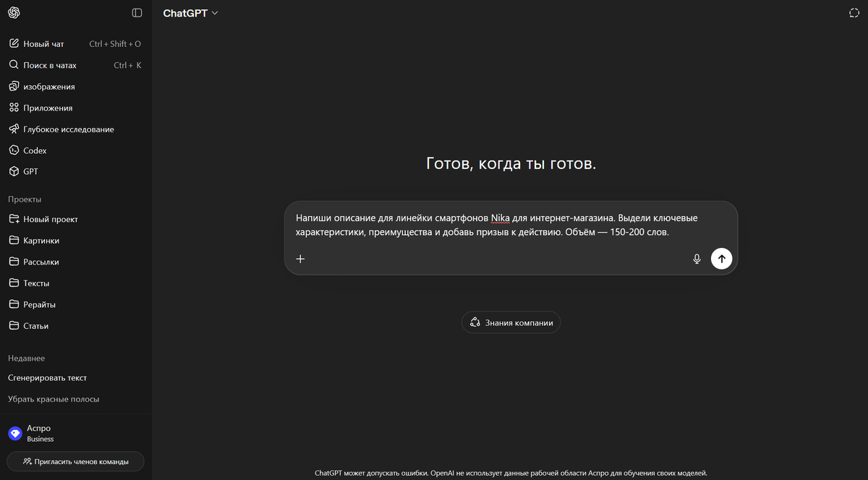Open recent chat Убрать красные полосы

pos(75,399)
